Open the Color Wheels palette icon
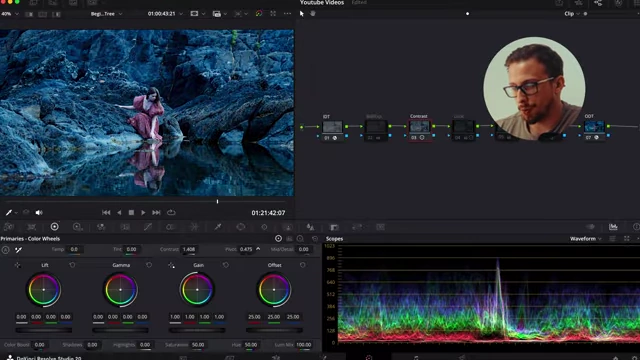 tap(54, 227)
